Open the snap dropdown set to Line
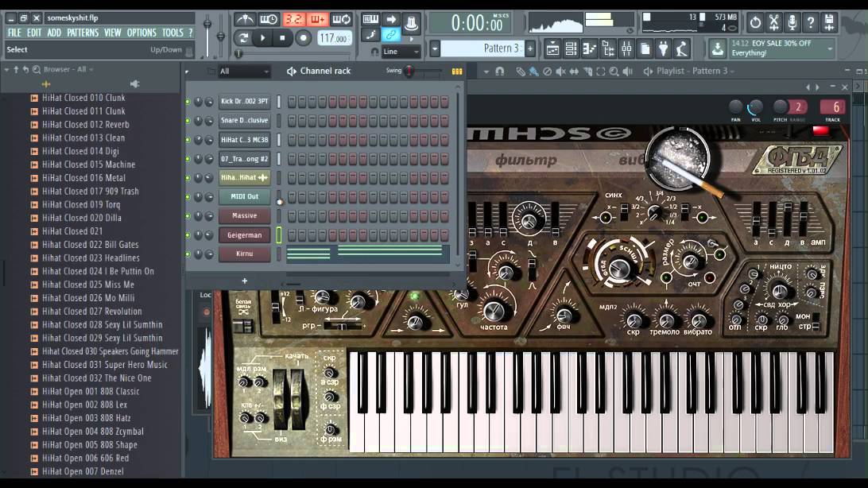This screenshot has height=488, width=868. (x=401, y=52)
